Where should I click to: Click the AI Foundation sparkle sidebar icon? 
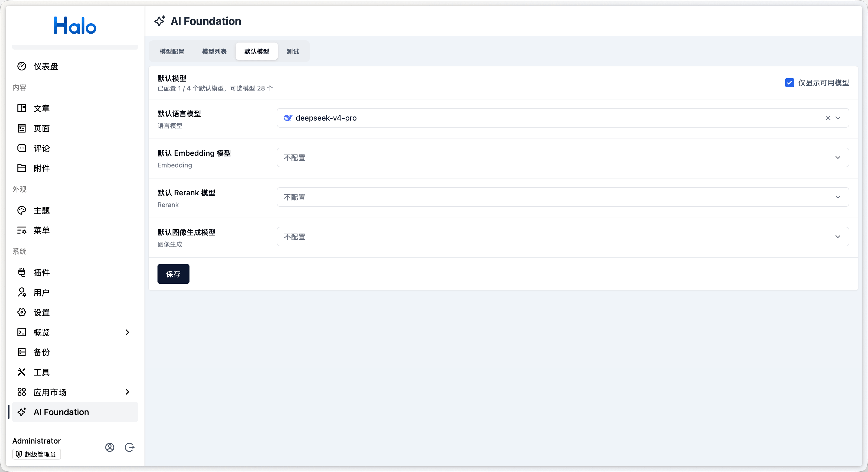[22, 412]
